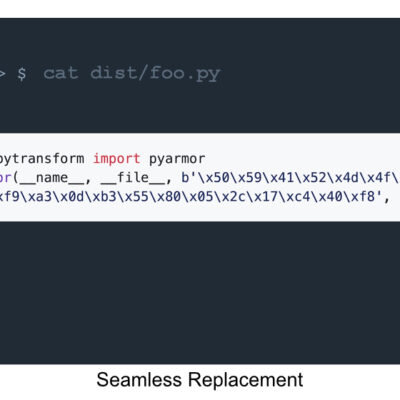Click the \xf9 hex byte on third line
The height and width of the screenshot is (400, 400).
pos(10,197)
